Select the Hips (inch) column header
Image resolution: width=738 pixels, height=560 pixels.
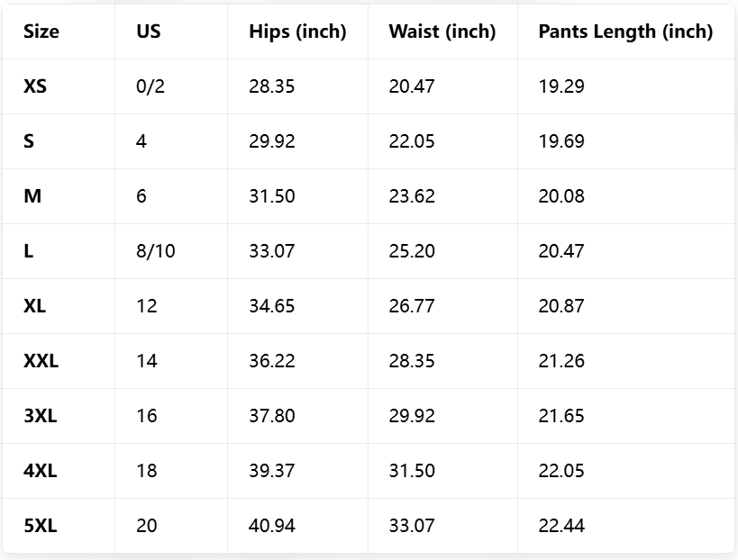[297, 32]
